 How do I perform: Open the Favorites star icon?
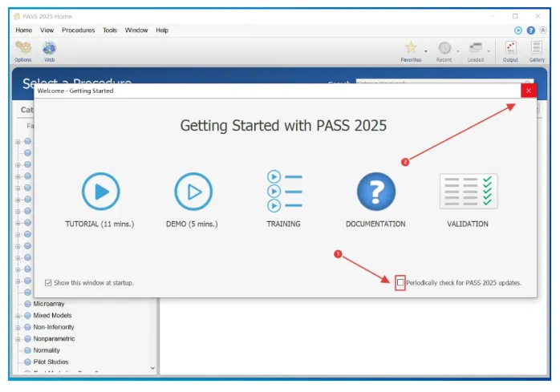click(x=411, y=47)
